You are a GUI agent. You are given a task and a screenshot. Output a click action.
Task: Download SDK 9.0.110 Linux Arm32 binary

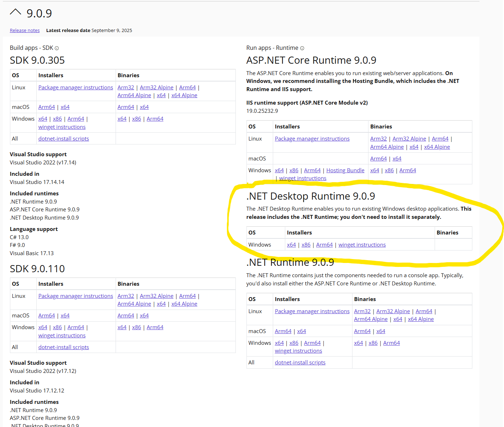[126, 296]
